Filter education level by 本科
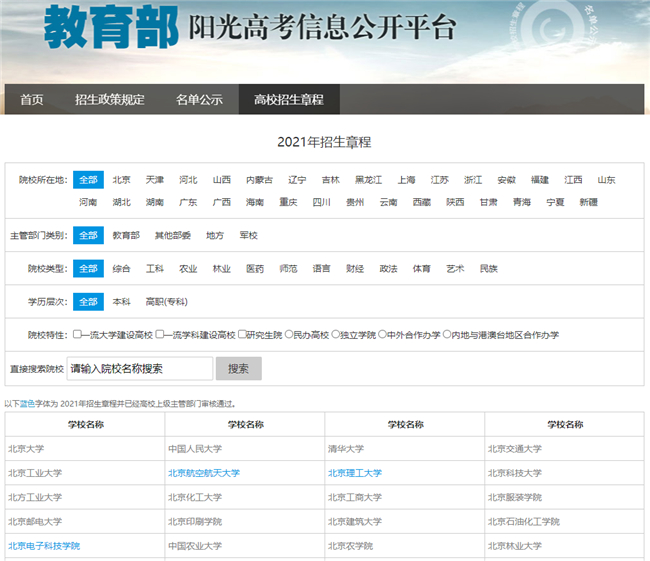The image size is (650, 561). click(x=121, y=302)
